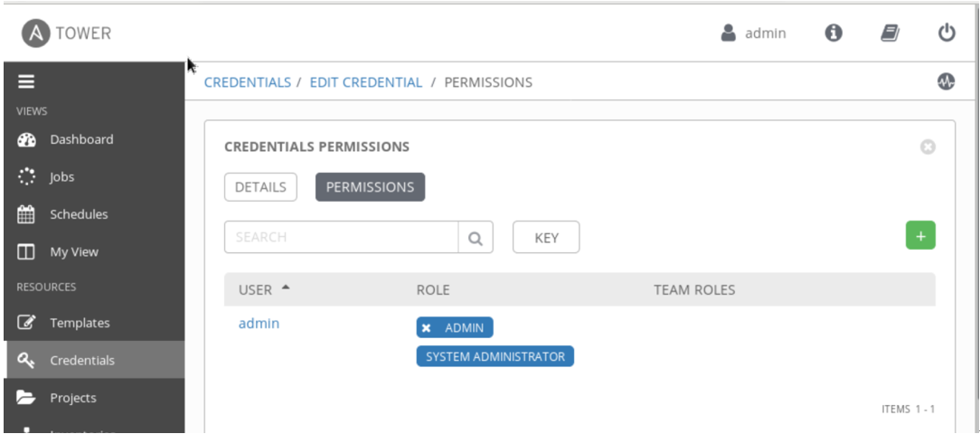The height and width of the screenshot is (434, 980).
Task: Remove the ADMIN role with x
Action: 426,327
